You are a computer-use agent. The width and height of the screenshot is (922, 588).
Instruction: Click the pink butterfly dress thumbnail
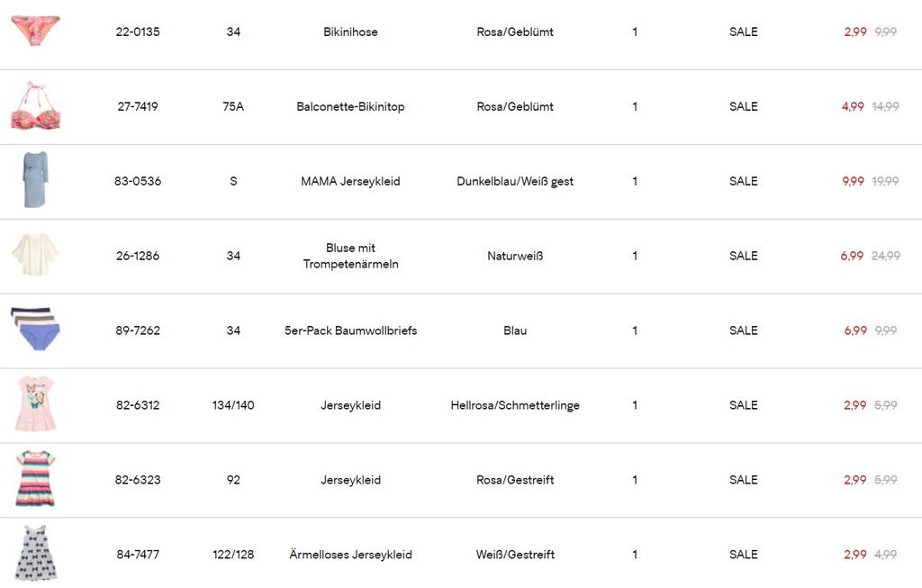pyautogui.click(x=35, y=404)
